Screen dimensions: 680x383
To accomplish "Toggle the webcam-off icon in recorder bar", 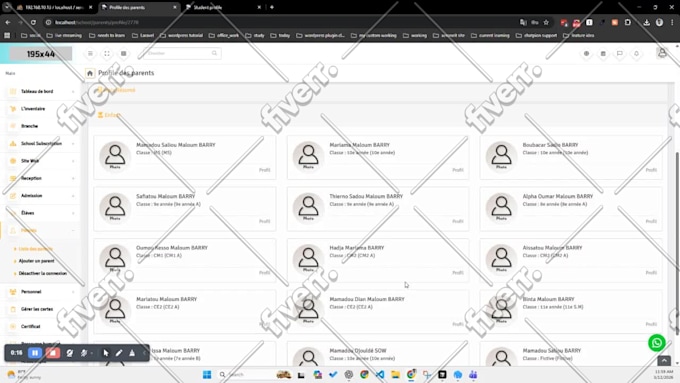I will pyautogui.click(x=69, y=353).
